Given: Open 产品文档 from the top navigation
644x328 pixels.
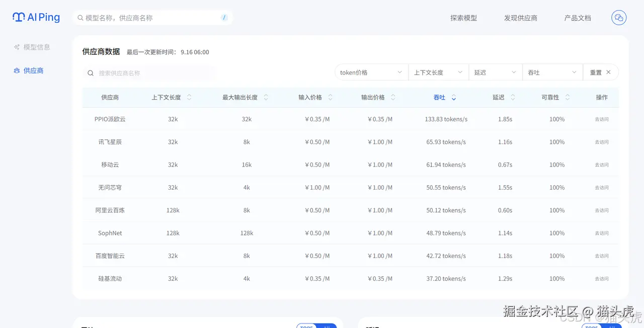Looking at the screenshot, I should [577, 18].
